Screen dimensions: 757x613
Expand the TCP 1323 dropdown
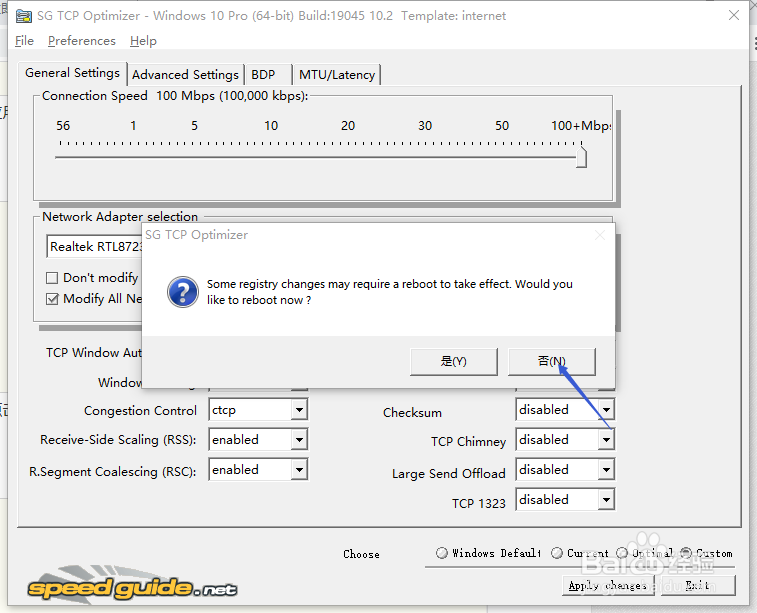[606, 500]
